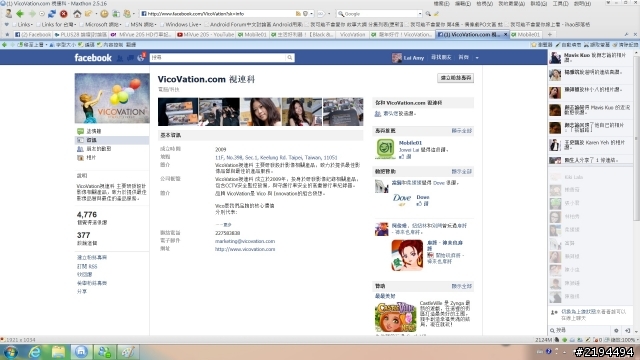The height and width of the screenshot is (360, 640).
Task: Click the Mobile01 page icon in sidebar
Action: [x=385, y=148]
